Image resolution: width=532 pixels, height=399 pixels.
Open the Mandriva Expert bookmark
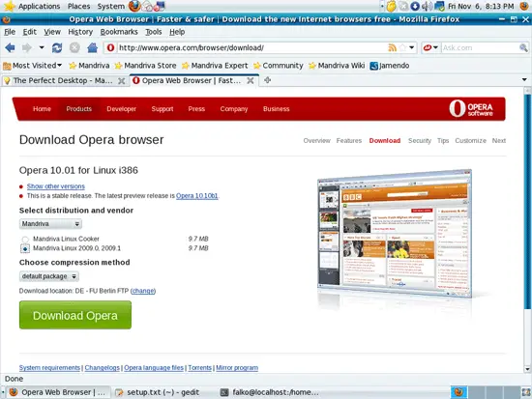click(x=215, y=66)
